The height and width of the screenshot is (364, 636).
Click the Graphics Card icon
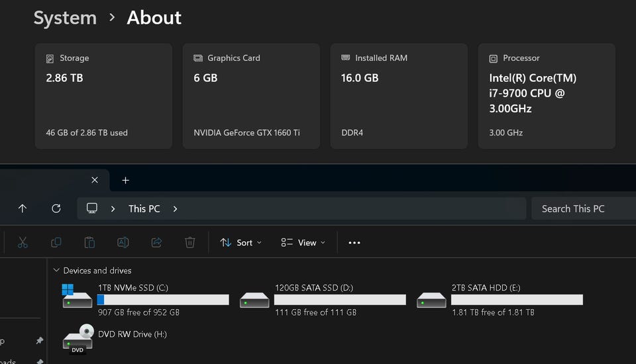pyautogui.click(x=198, y=58)
